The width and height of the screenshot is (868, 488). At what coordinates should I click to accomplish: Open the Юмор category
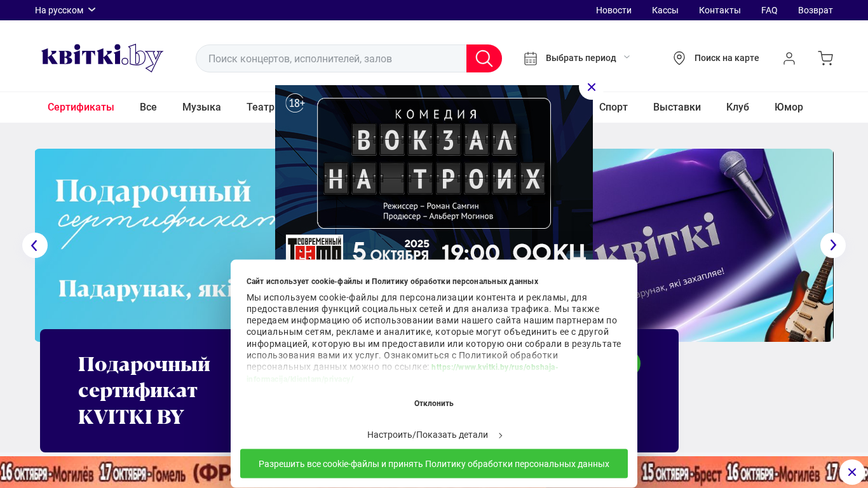pos(789,107)
